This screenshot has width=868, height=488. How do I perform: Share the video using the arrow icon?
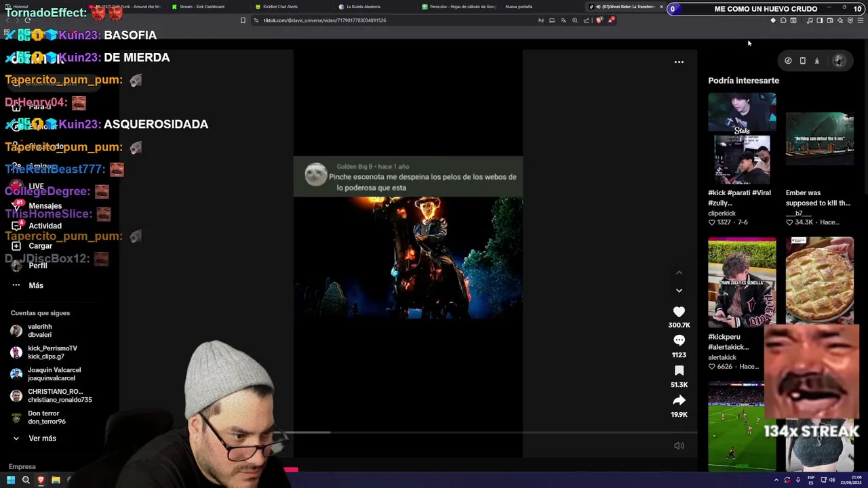(679, 400)
